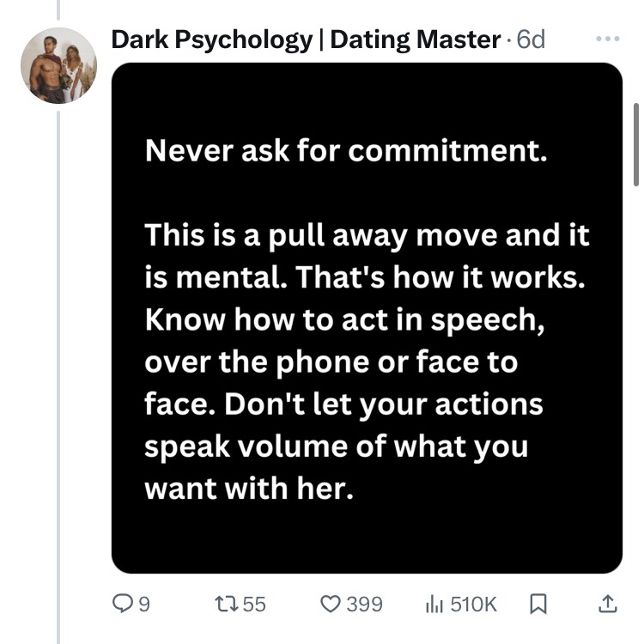644x644 pixels.
Task: Like the post with the heart icon
Action: (x=331, y=605)
